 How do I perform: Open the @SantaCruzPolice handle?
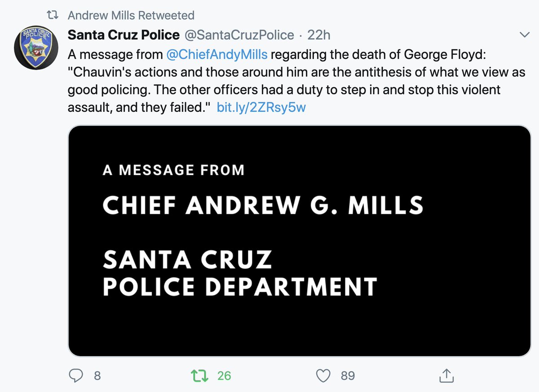pos(239,35)
